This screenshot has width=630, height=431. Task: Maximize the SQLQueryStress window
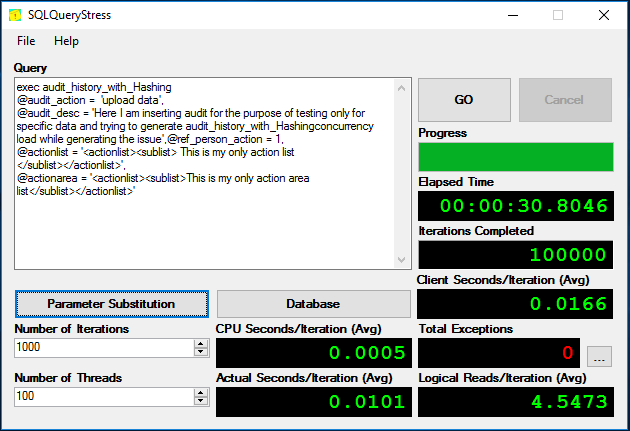[x=558, y=15]
